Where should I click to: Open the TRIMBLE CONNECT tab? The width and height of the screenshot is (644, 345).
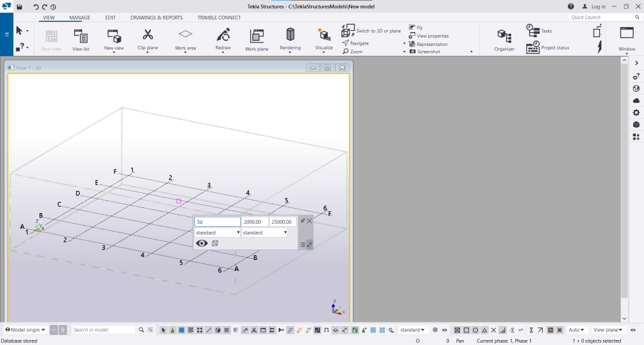[x=219, y=18]
